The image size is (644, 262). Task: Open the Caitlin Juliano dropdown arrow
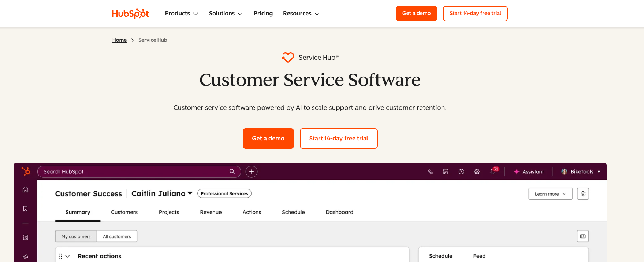pos(190,193)
